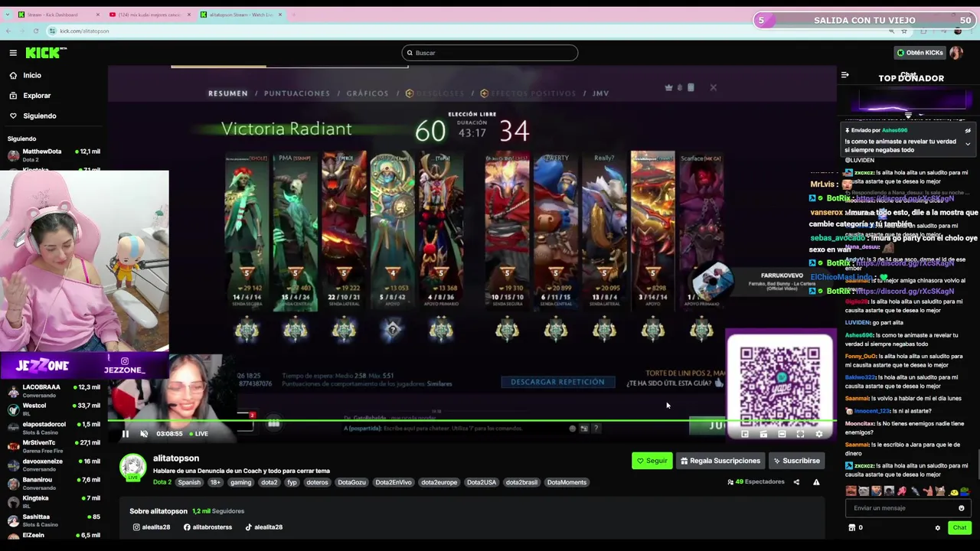The height and width of the screenshot is (551, 980).
Task: Select the DotaMoments tag
Action: tap(567, 482)
